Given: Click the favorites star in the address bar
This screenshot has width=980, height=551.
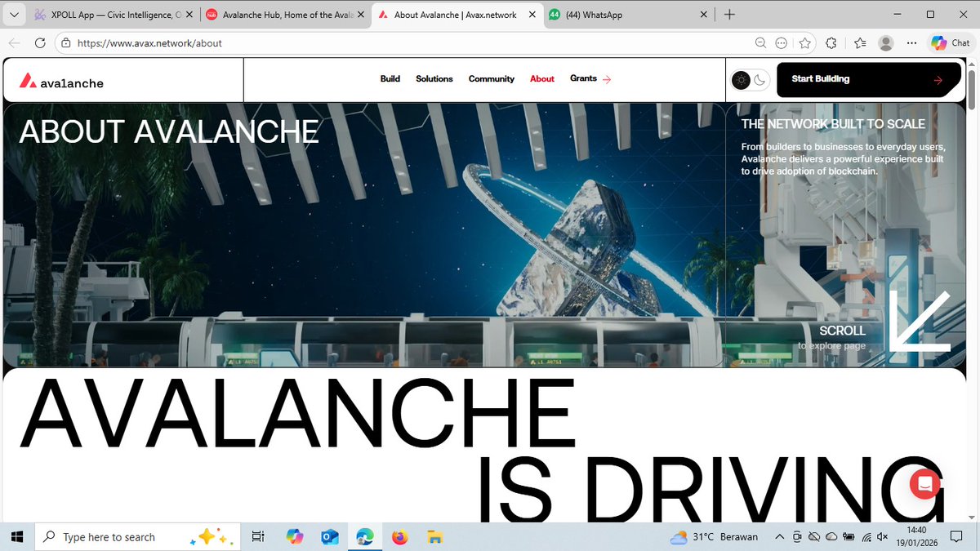Looking at the screenshot, I should coord(806,42).
